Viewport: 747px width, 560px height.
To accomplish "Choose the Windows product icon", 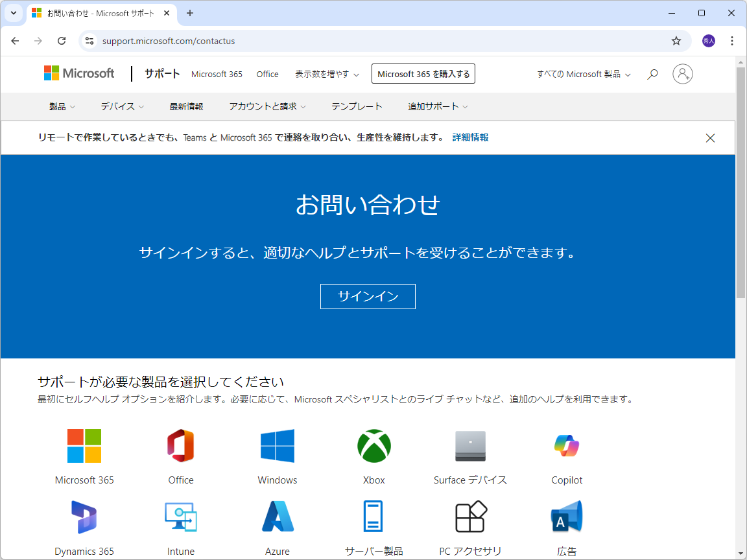I will click(x=277, y=446).
